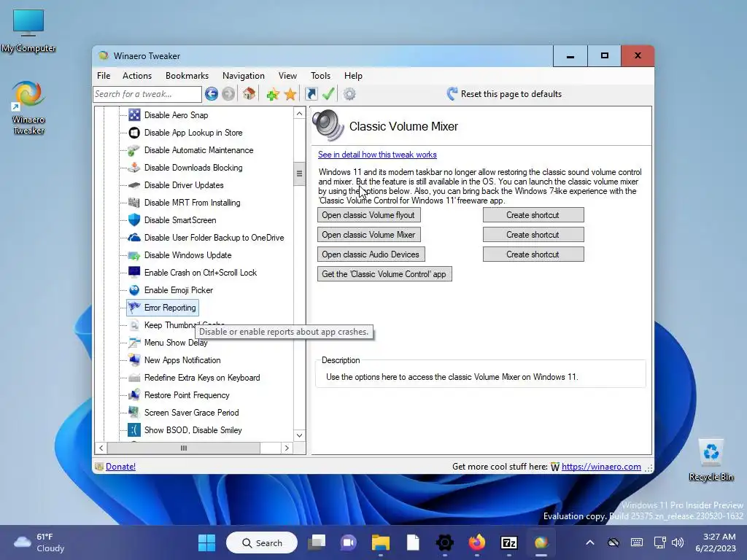
Task: Click the tree's vertical scrollbar up arrow
Action: (x=299, y=113)
